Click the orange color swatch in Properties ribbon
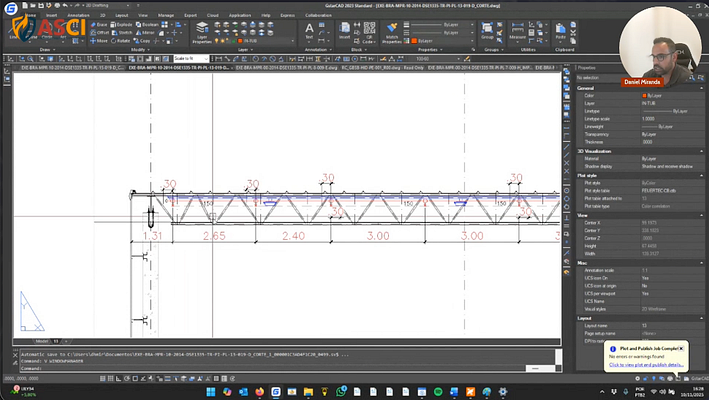 [414, 41]
